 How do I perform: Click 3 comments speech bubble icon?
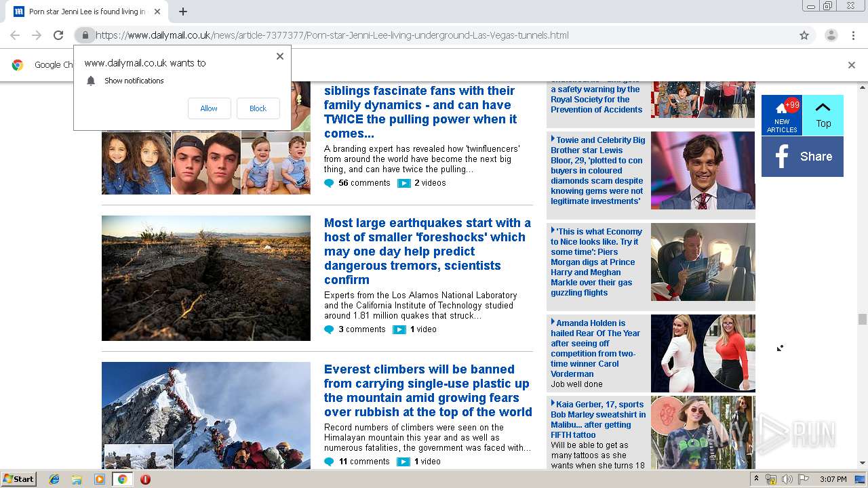329,330
